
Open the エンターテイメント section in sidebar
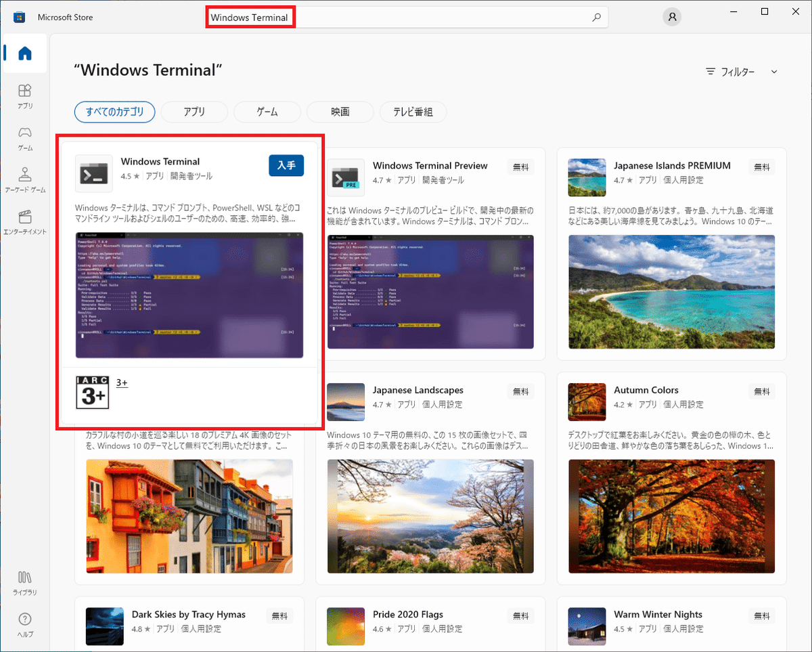click(x=25, y=222)
